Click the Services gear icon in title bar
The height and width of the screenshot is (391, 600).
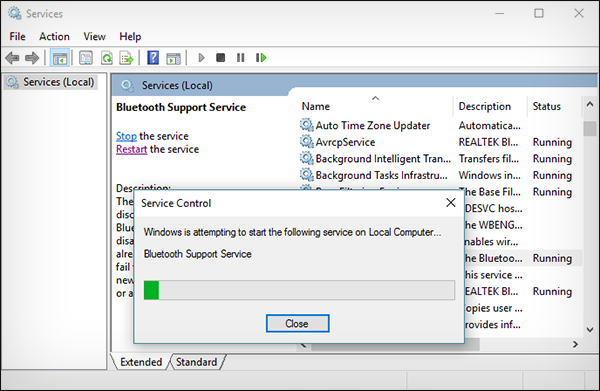(x=15, y=13)
